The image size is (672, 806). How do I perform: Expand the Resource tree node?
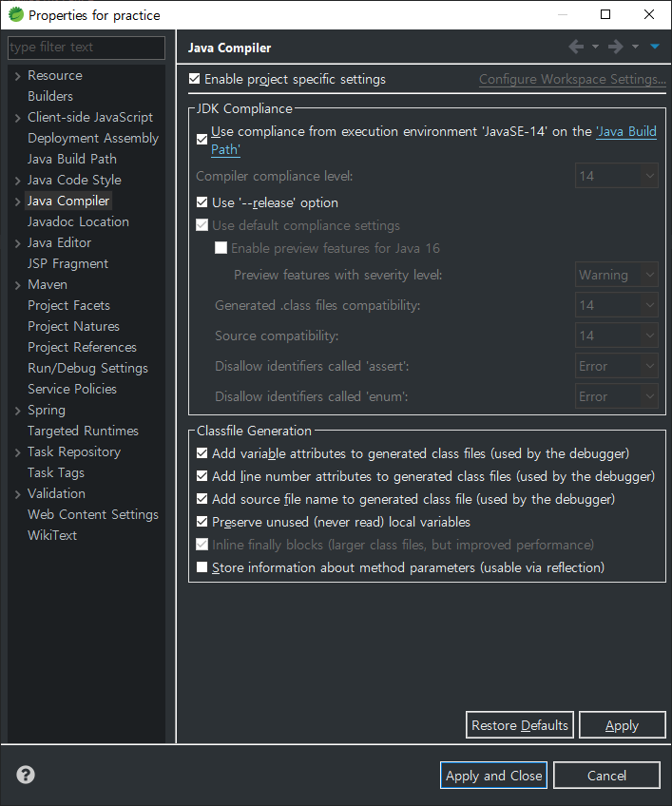coord(18,76)
